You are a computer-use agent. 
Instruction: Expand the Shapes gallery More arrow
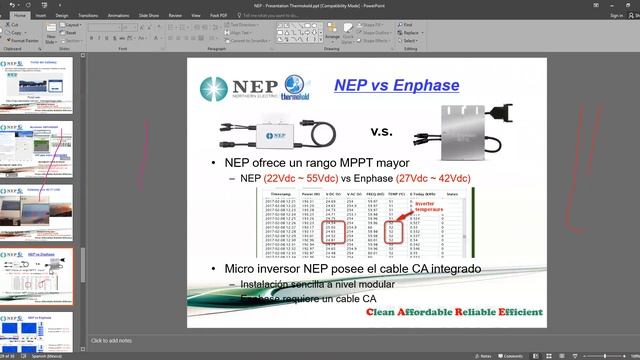point(321,39)
